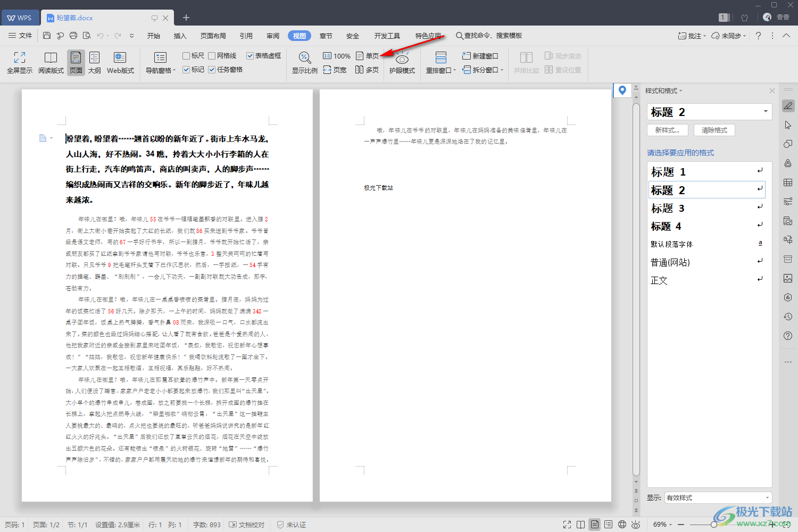Click the vertical scrollbar of the document
The image size is (798, 532).
[x=636, y=289]
